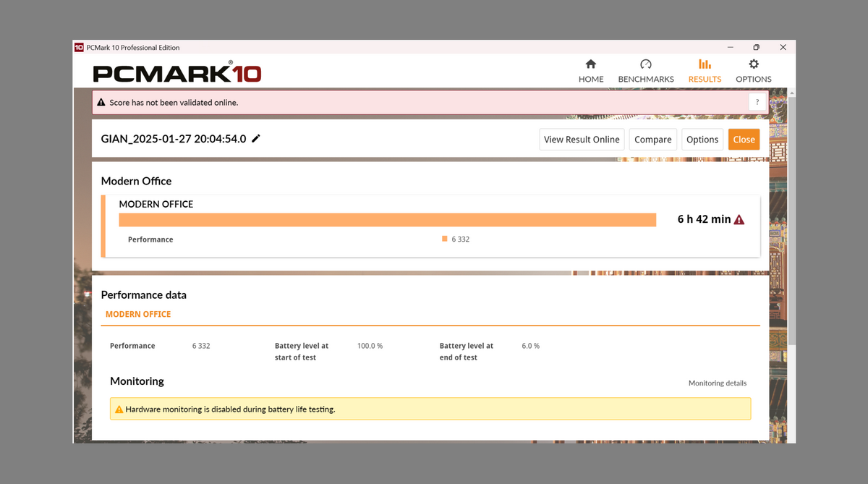Click the scrollbar up arrow
The image size is (868, 484).
[791, 93]
